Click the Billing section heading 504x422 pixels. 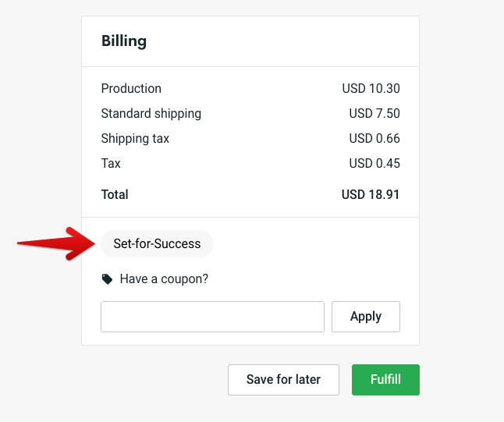[124, 41]
